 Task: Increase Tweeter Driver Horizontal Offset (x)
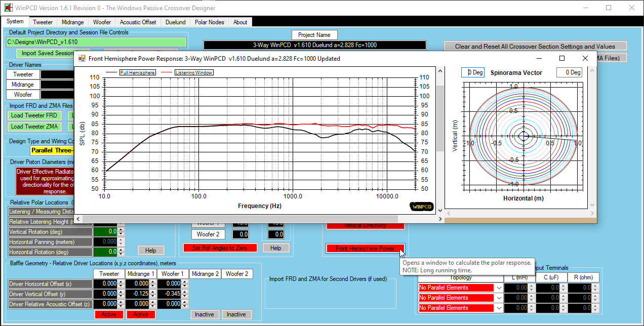[121, 282]
